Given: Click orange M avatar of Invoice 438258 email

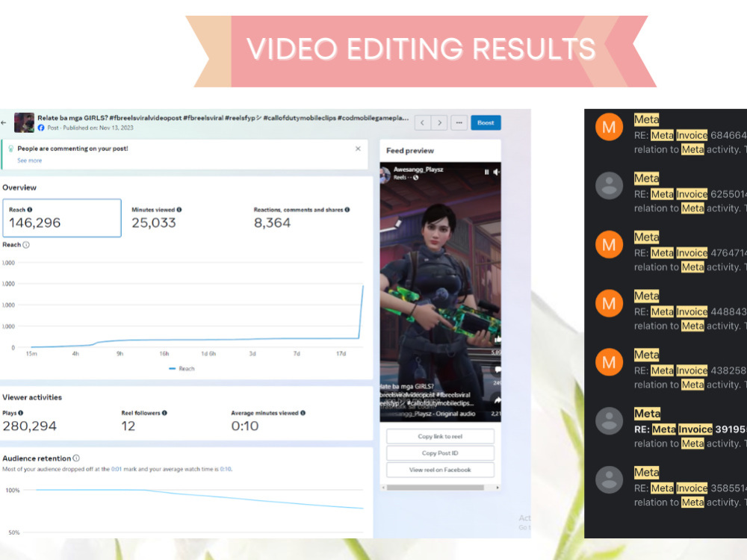Looking at the screenshot, I should click(x=610, y=362).
